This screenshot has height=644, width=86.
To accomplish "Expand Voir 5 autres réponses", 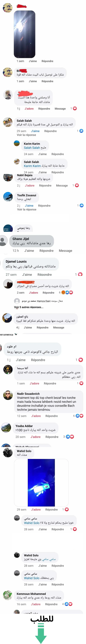I will point(29,307).
